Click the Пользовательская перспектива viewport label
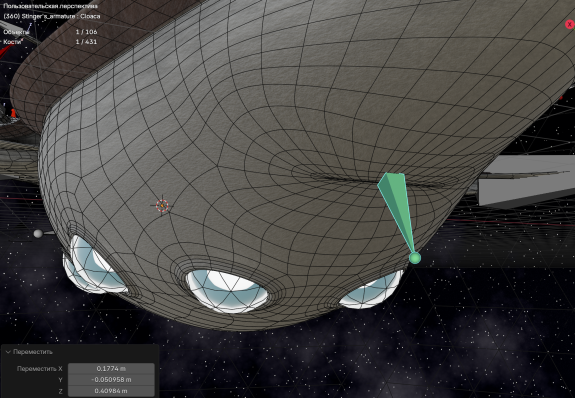Screen dimensions: 575x398 point(51,6)
